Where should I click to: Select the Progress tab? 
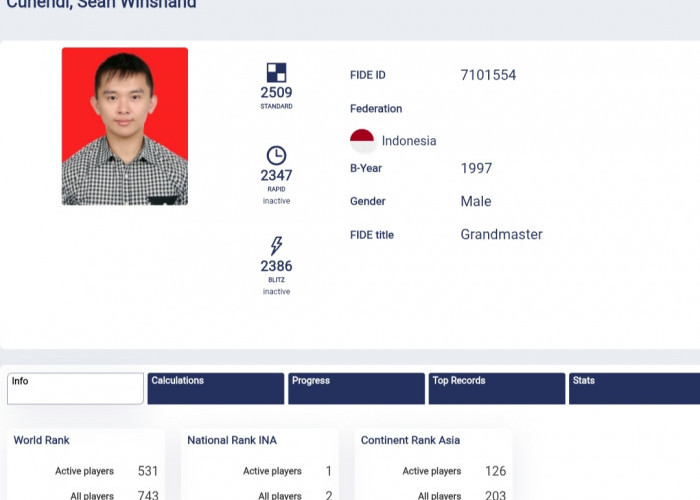[x=356, y=388]
